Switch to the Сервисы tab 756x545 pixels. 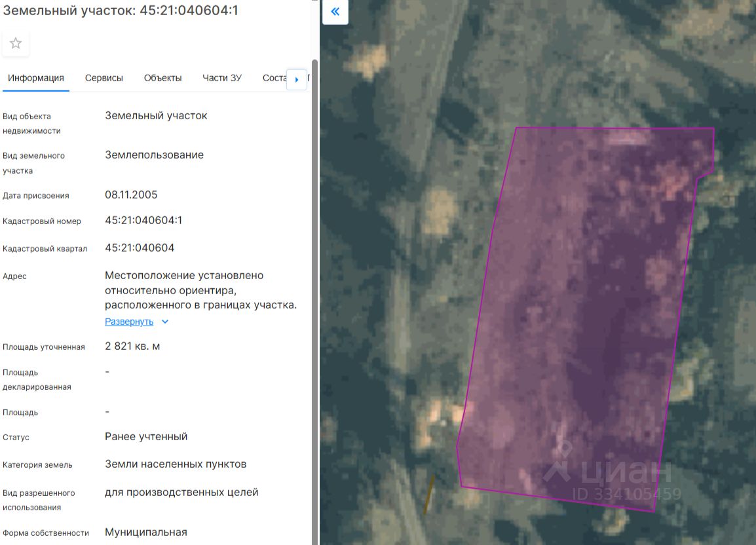pos(104,78)
